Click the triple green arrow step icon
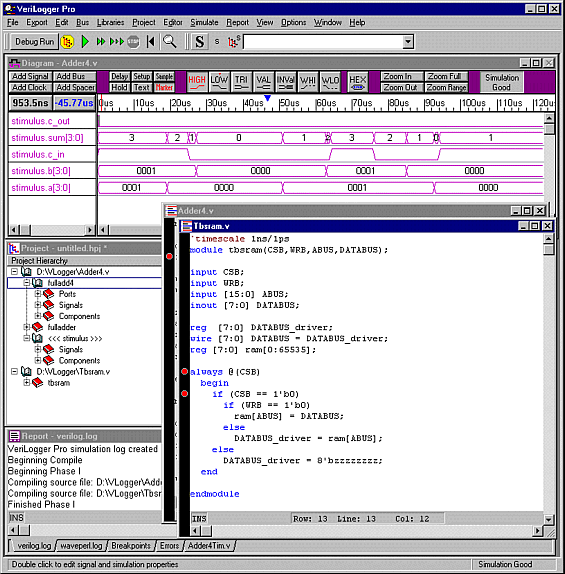The width and height of the screenshot is (565, 574). [x=117, y=42]
